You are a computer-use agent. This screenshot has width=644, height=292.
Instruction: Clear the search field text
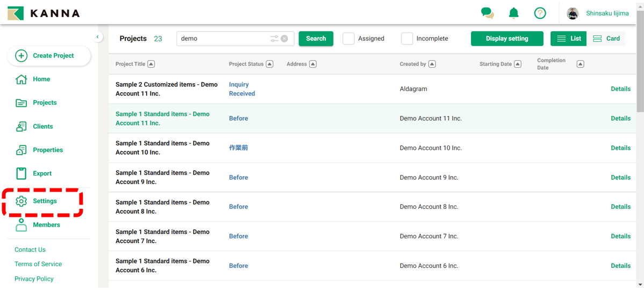coord(285,39)
